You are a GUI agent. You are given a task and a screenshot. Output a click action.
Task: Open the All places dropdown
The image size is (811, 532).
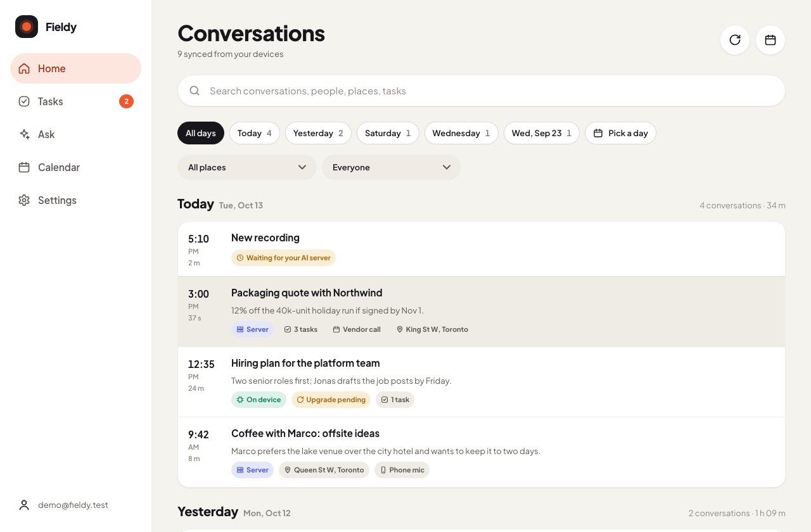(247, 167)
